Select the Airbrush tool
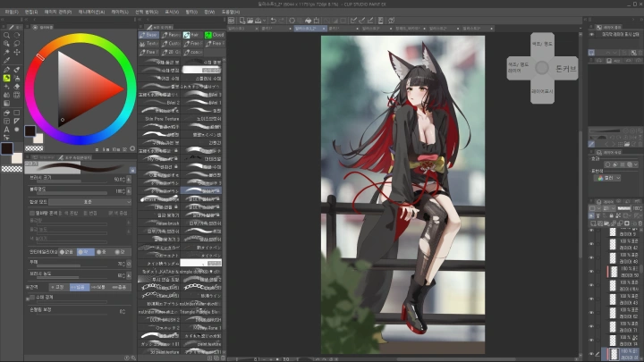 coord(17,78)
